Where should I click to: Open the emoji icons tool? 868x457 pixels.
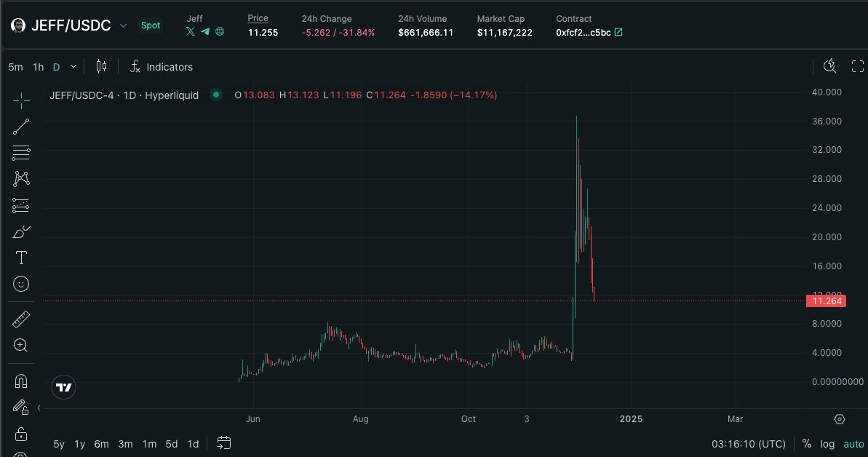click(x=21, y=284)
